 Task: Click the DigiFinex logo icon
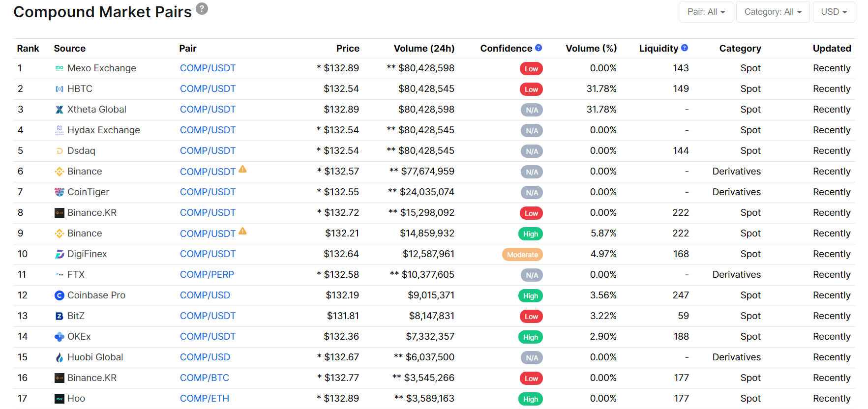[60, 254]
